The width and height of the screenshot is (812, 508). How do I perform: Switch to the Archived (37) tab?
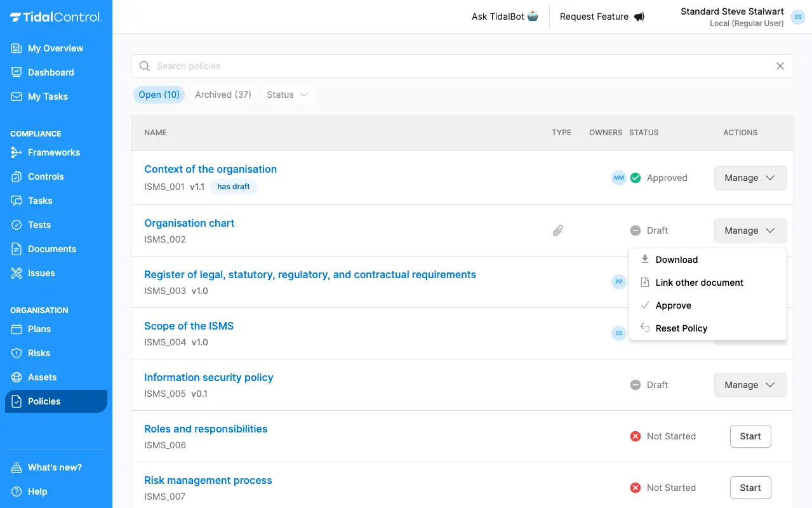(x=223, y=95)
